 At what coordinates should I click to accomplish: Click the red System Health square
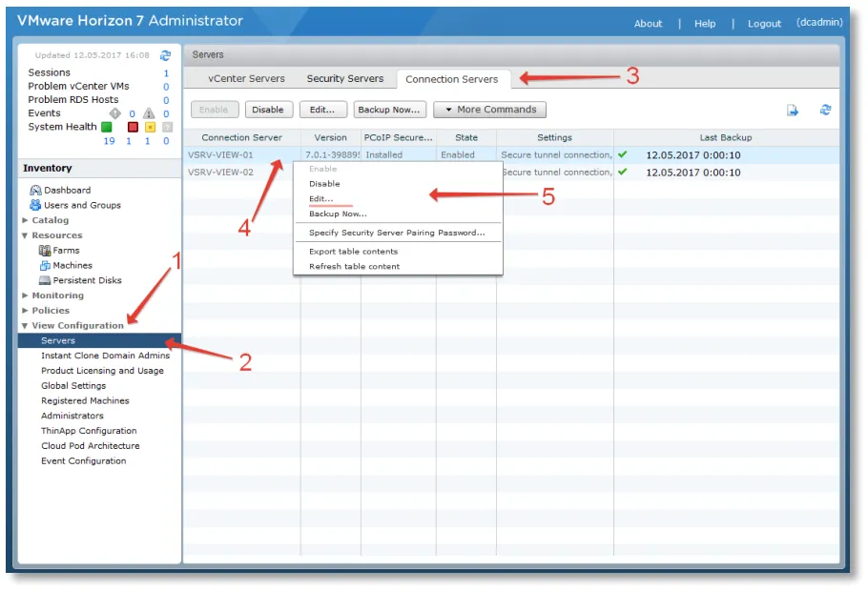click(133, 128)
